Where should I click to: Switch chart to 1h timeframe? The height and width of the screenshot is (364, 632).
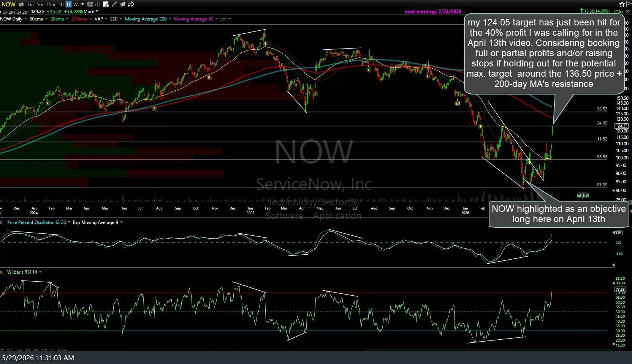click(61, 5)
